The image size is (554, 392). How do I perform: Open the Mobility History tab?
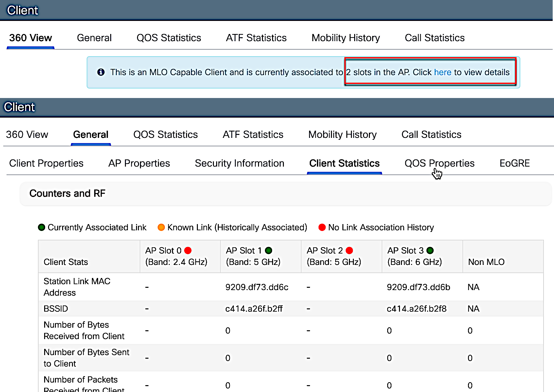tap(342, 134)
